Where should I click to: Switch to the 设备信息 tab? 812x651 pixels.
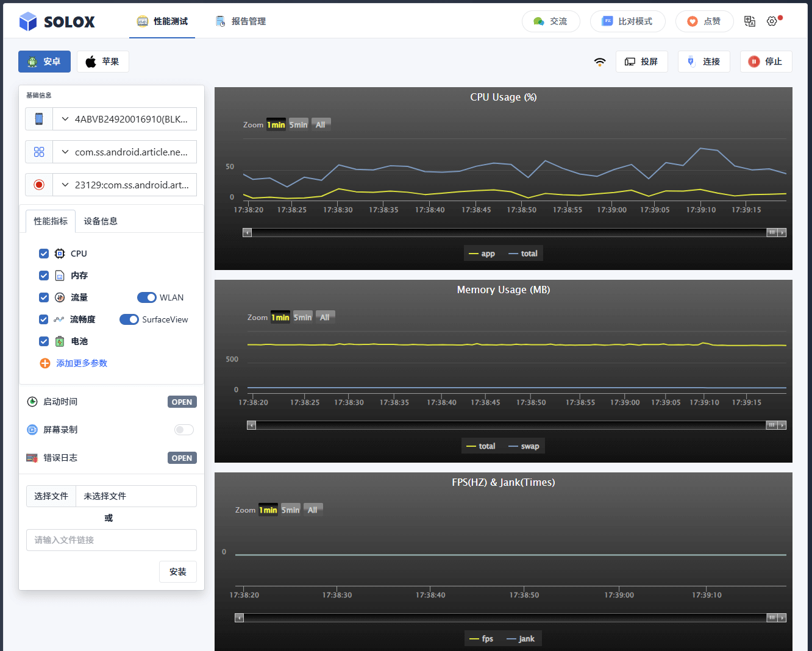[x=101, y=221]
